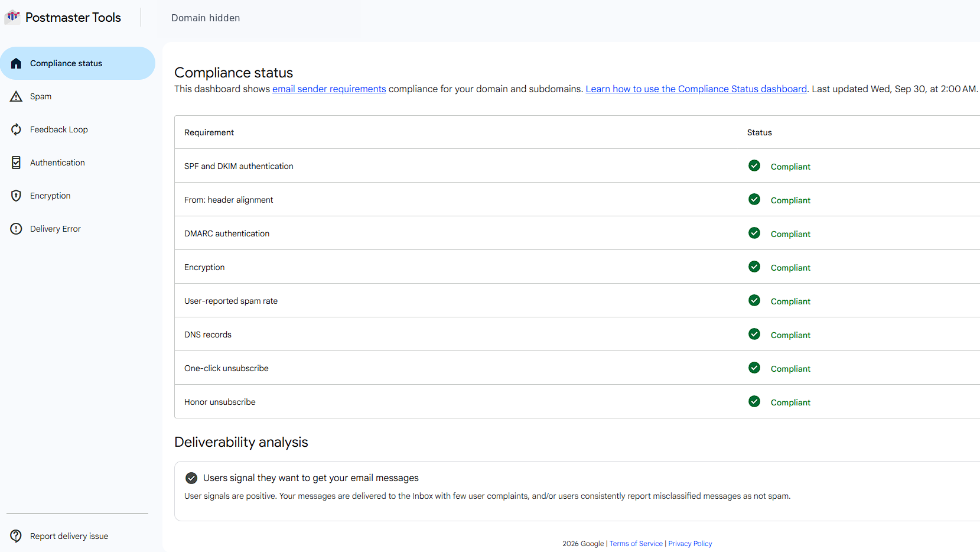Select the User-reported spam rate text
Screen dimensions: 980x552
coord(231,301)
